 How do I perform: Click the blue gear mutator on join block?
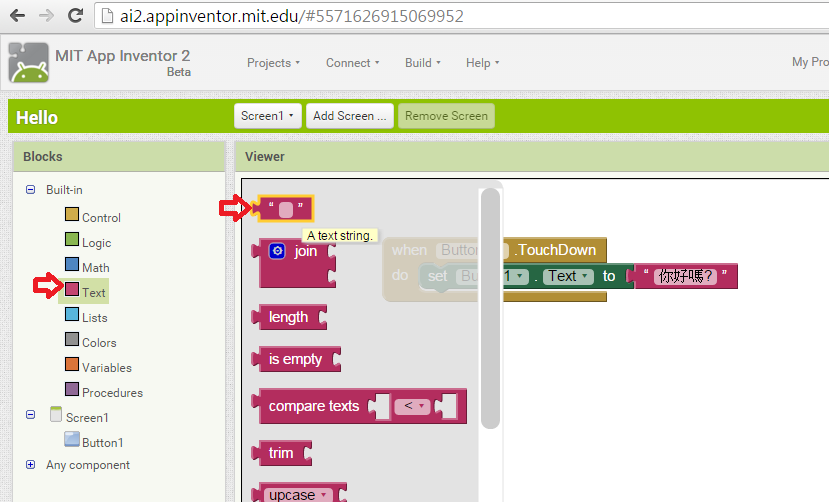[x=277, y=250]
